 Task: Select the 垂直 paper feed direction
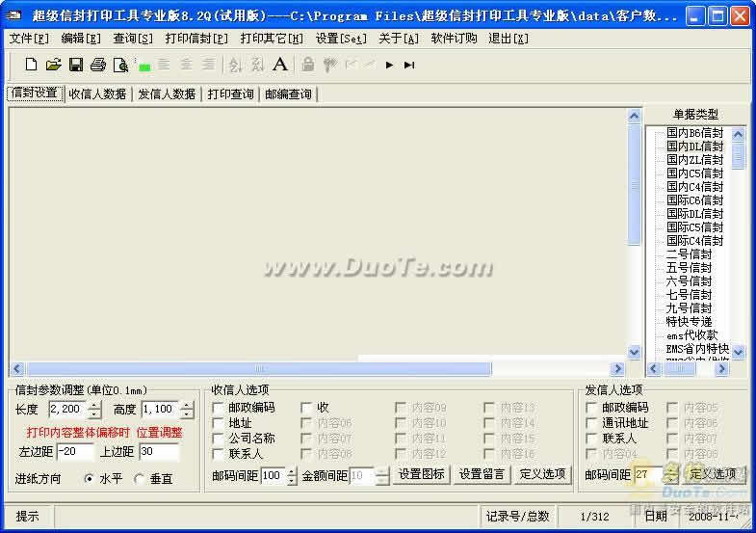140,478
